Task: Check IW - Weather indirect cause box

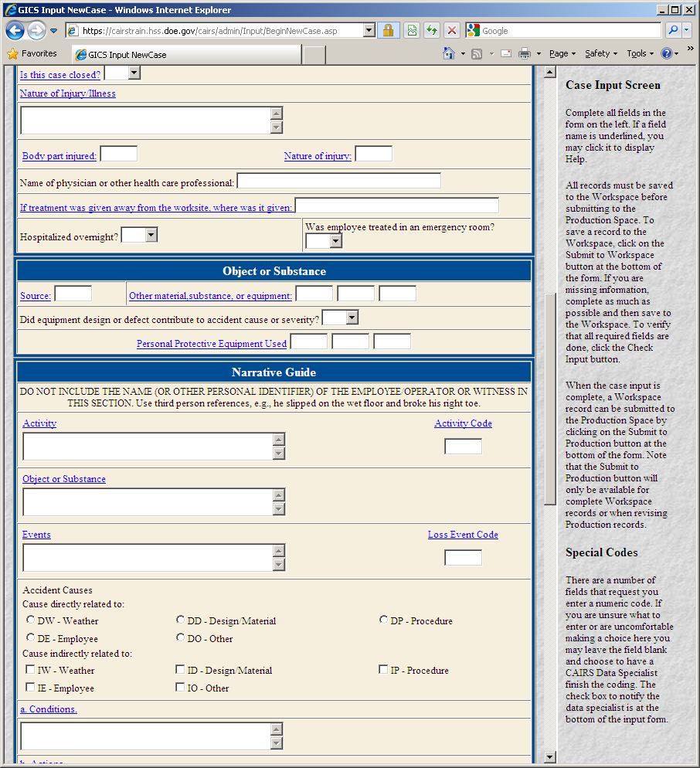Action: [x=30, y=669]
